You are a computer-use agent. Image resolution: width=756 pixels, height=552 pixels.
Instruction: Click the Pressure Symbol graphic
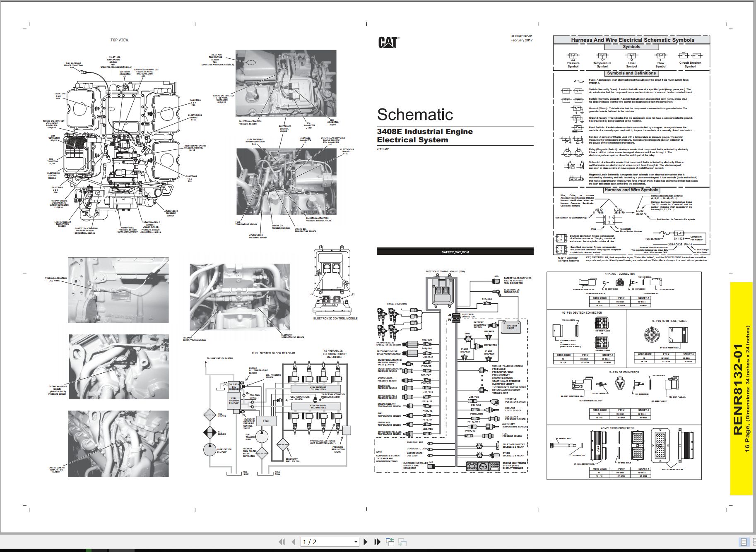point(573,57)
